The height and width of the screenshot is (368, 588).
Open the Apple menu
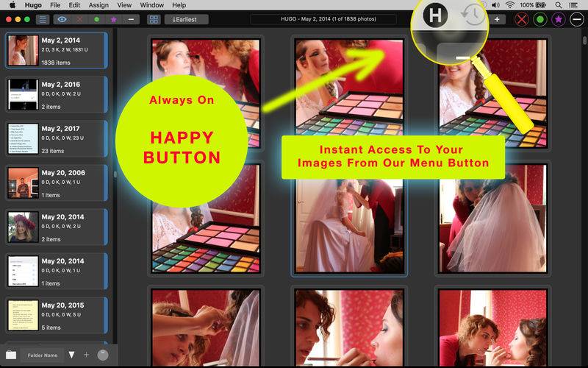tap(12, 5)
